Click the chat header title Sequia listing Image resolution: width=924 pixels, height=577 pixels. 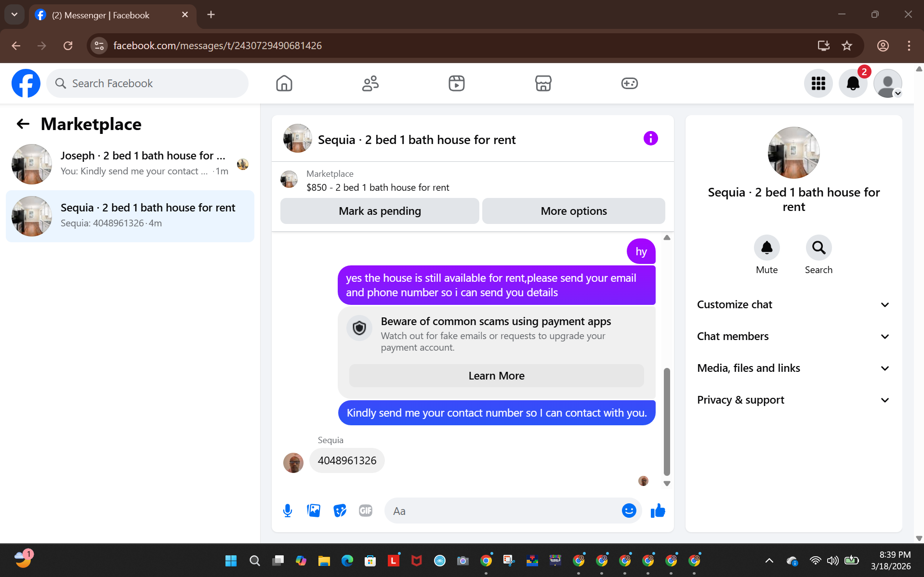pos(417,140)
